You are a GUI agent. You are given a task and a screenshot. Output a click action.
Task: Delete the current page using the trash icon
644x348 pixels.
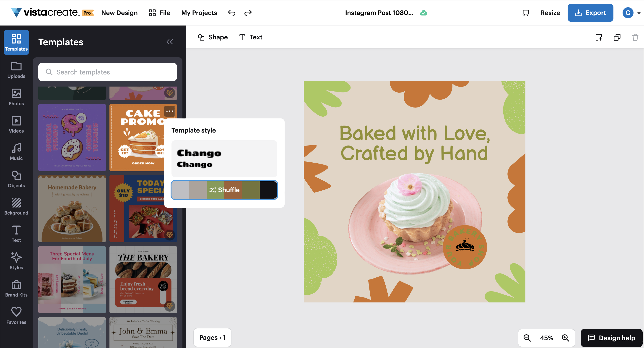coord(635,37)
